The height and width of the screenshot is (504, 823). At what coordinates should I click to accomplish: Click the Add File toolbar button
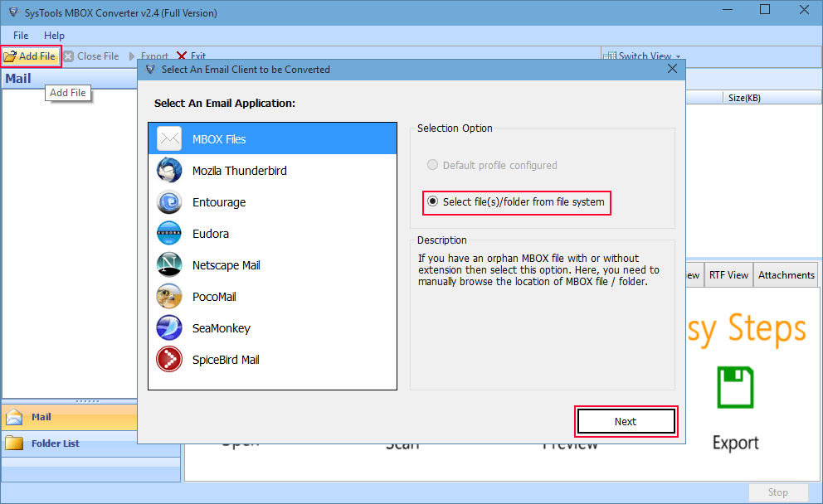coord(31,56)
